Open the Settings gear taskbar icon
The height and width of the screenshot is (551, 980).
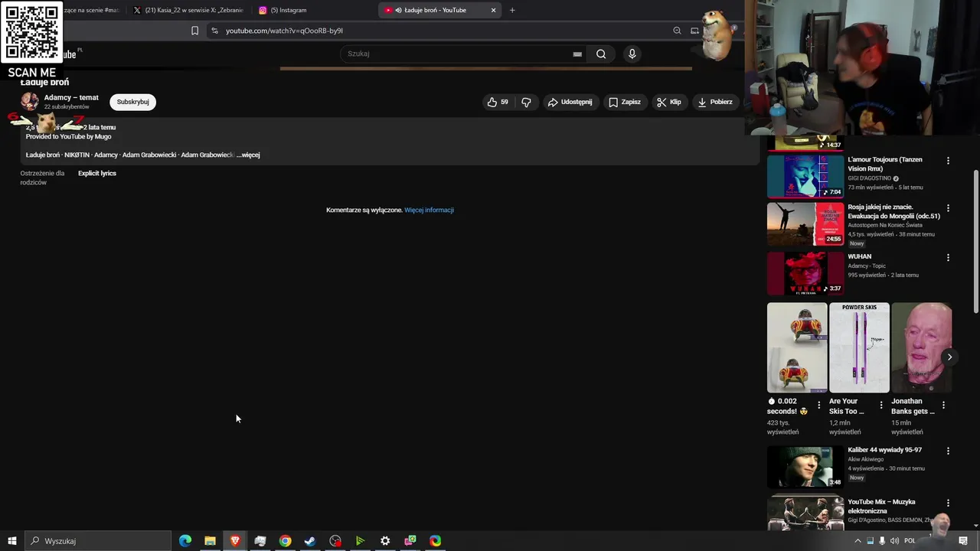(385, 541)
